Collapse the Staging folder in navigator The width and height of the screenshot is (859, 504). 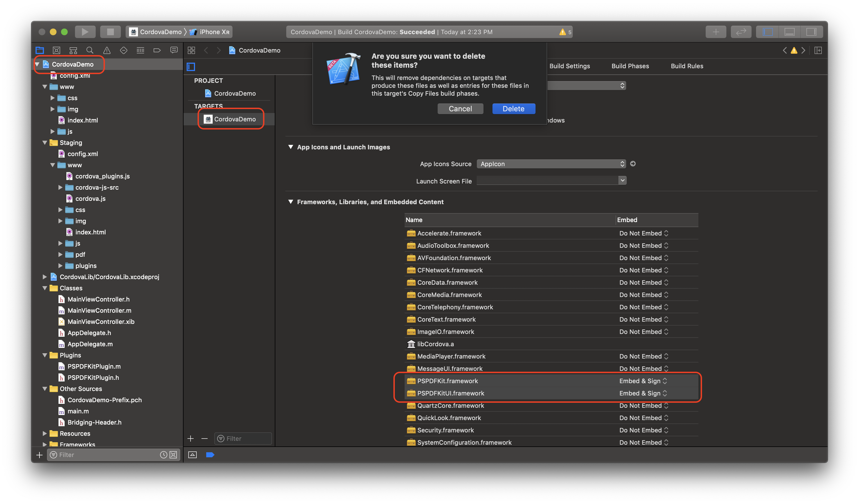(x=45, y=143)
